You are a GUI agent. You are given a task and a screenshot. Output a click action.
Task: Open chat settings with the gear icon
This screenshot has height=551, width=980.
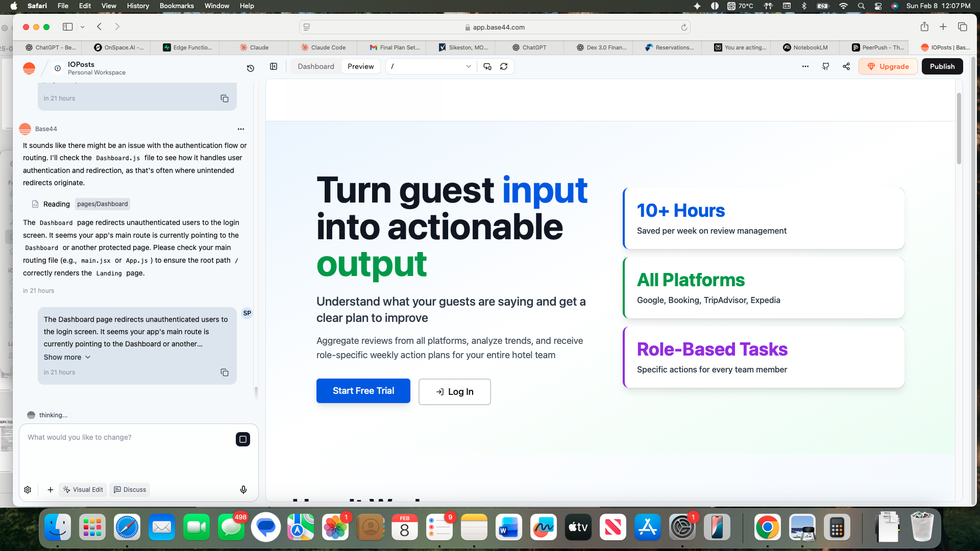coord(28,489)
